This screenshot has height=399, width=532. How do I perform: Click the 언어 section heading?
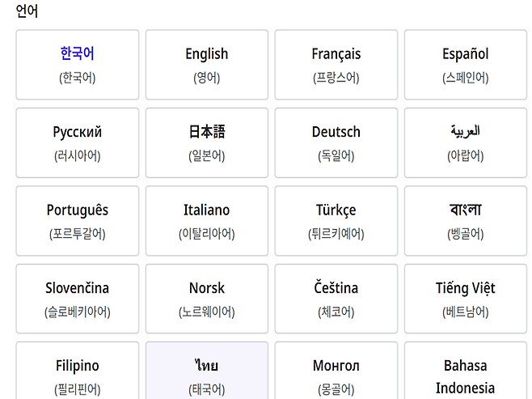point(27,11)
